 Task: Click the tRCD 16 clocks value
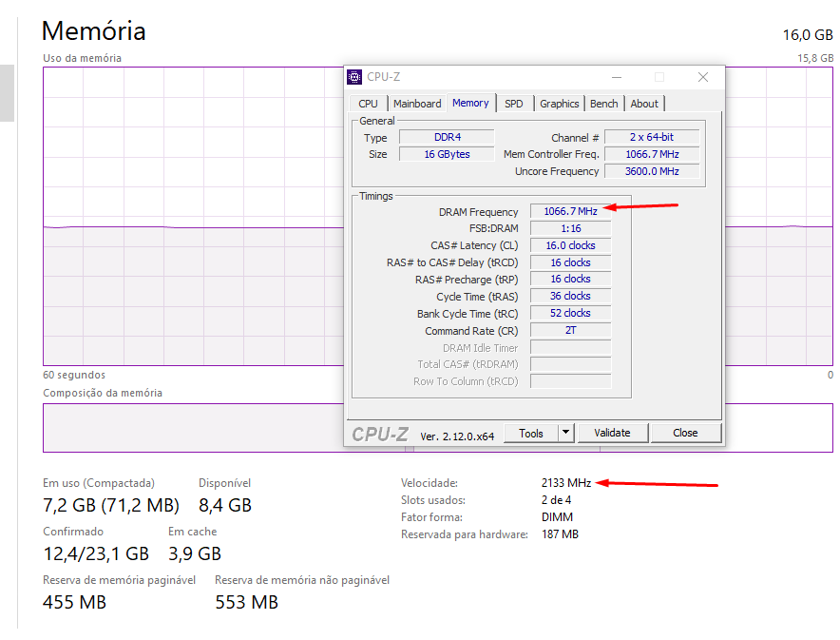570,262
